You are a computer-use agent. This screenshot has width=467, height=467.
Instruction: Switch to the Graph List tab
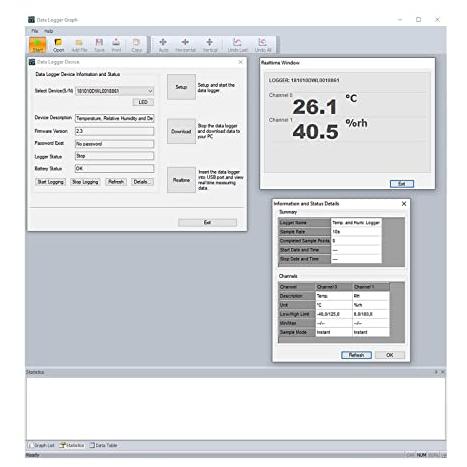pyautogui.click(x=41, y=445)
